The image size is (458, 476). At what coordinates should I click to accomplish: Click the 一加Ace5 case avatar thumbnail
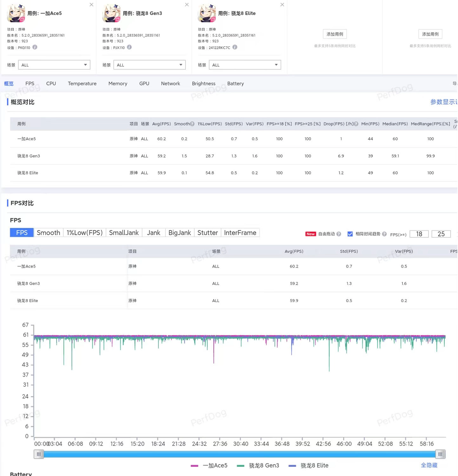click(x=16, y=13)
